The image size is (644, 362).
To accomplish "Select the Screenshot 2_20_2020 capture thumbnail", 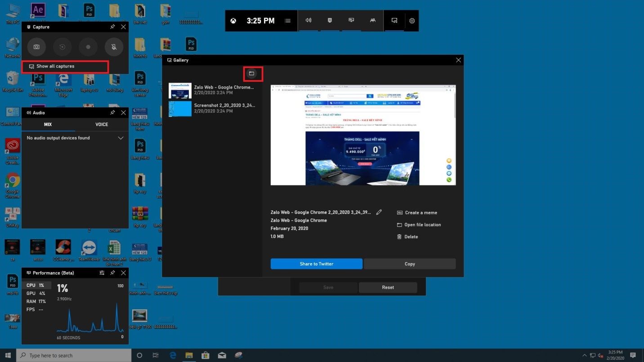I will 180,109.
